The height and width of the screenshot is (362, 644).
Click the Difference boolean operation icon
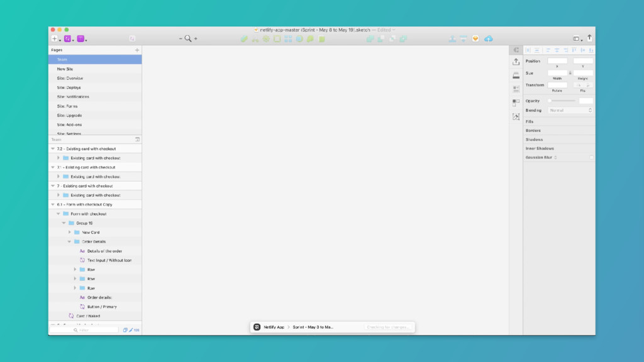click(x=403, y=38)
